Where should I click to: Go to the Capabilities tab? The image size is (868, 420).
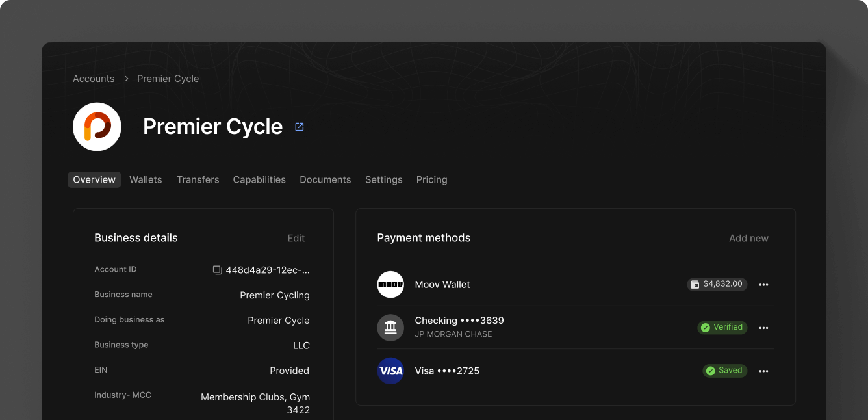click(x=259, y=179)
